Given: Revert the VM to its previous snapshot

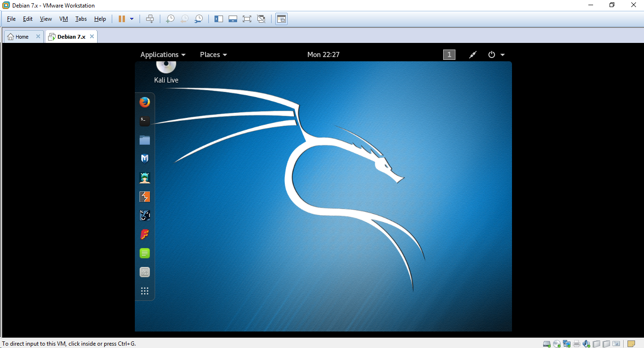Looking at the screenshot, I should point(184,19).
